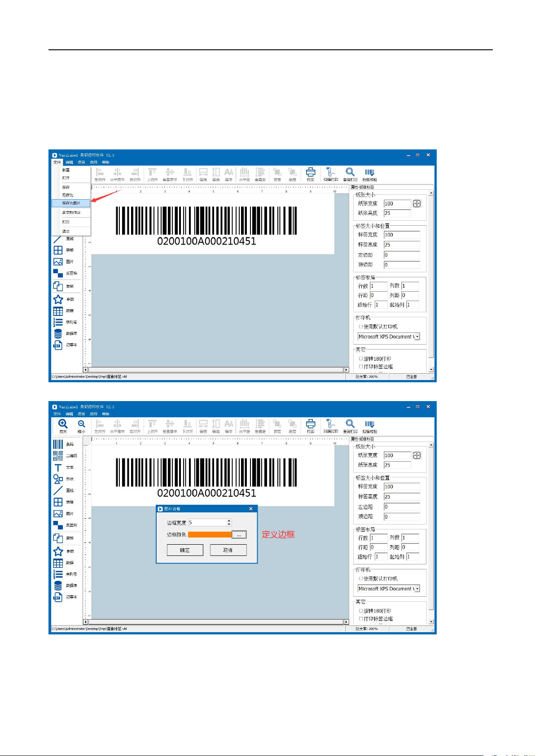The width and height of the screenshot is (535, 756).
Task: Click 数据库 icon in the open 文件 menu window
Action: [58, 333]
